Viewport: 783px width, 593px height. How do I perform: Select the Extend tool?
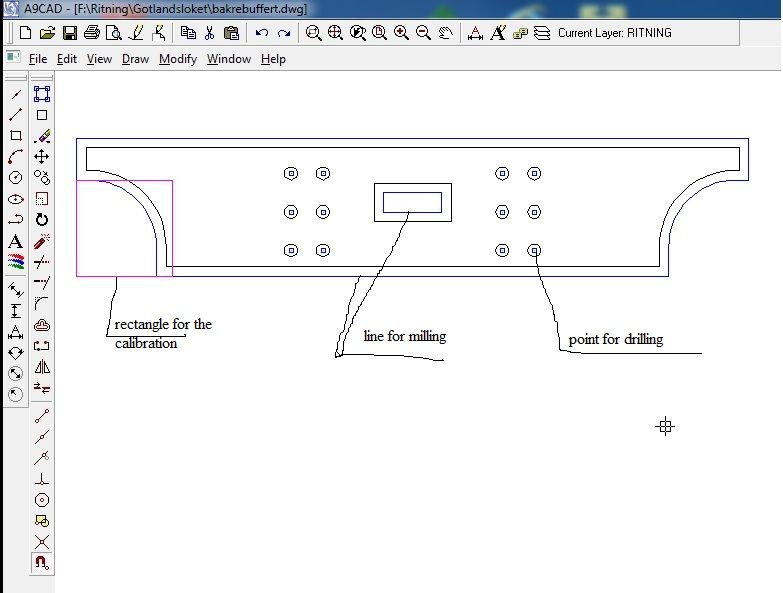click(x=42, y=283)
